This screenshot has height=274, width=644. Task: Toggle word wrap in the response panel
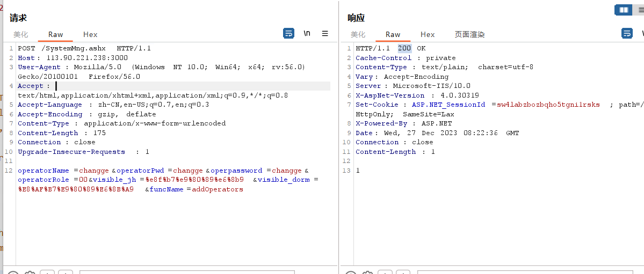pos(627,34)
